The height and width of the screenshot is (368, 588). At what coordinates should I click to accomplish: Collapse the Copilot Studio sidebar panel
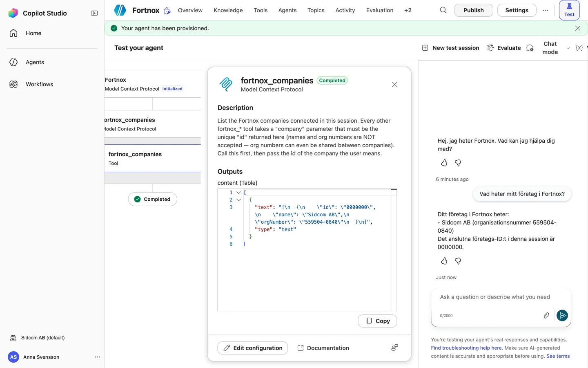click(x=94, y=13)
